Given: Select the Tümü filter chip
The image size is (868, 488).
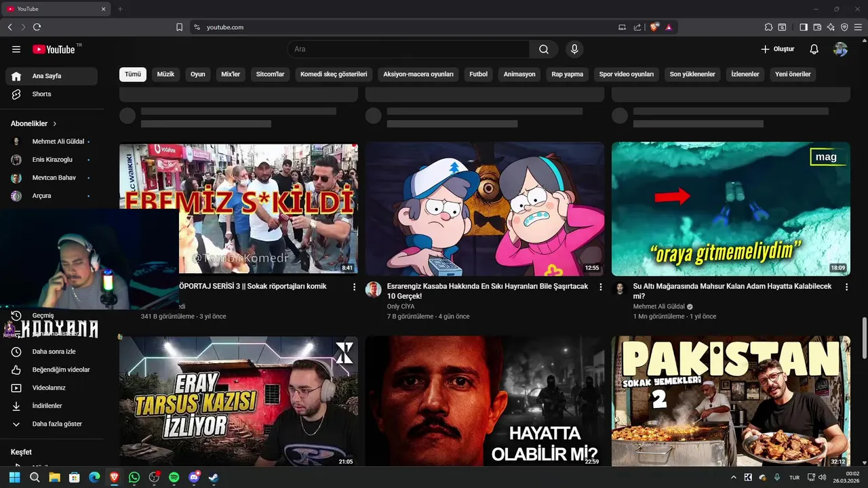Looking at the screenshot, I should [133, 75].
